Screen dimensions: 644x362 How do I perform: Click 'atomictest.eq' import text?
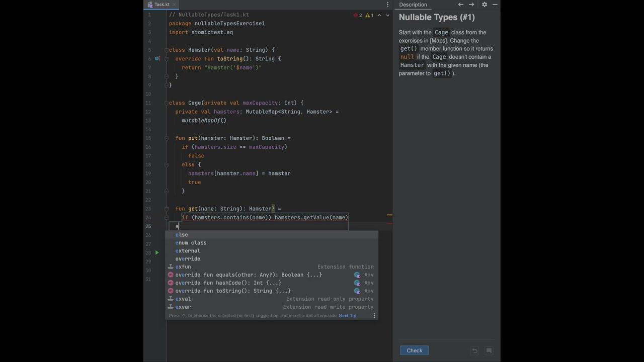(212, 32)
